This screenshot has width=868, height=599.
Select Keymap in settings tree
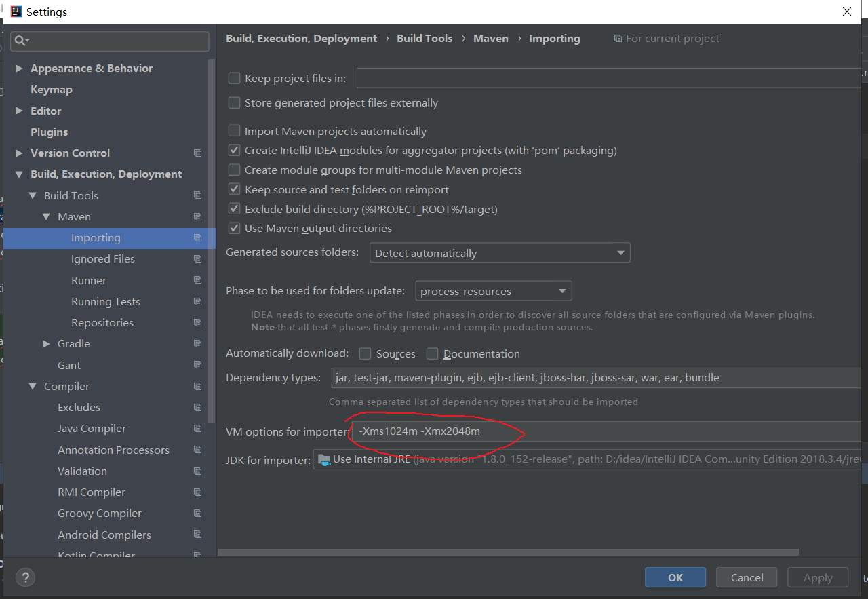point(52,90)
